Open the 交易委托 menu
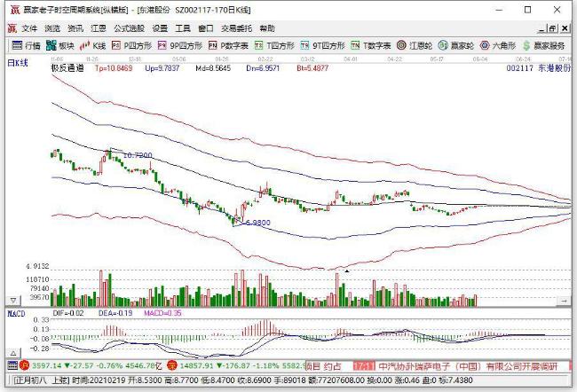The height and width of the screenshot is (392, 577). [x=237, y=28]
